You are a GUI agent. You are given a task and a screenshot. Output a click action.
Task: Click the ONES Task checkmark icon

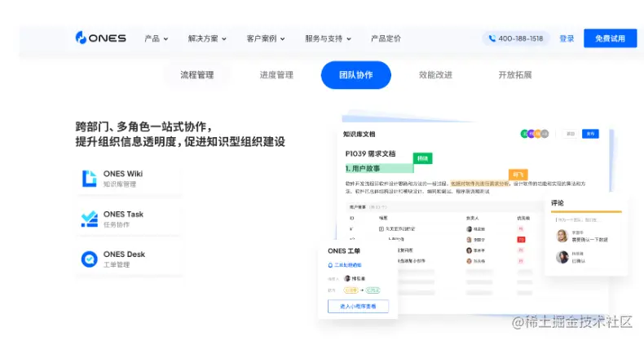coord(89,219)
